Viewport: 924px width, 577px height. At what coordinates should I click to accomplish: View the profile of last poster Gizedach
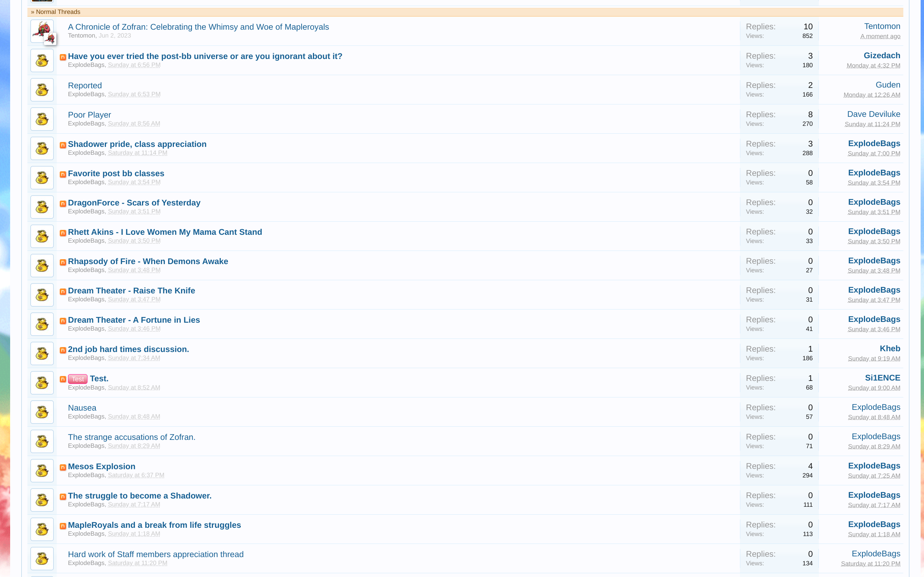pyautogui.click(x=882, y=55)
